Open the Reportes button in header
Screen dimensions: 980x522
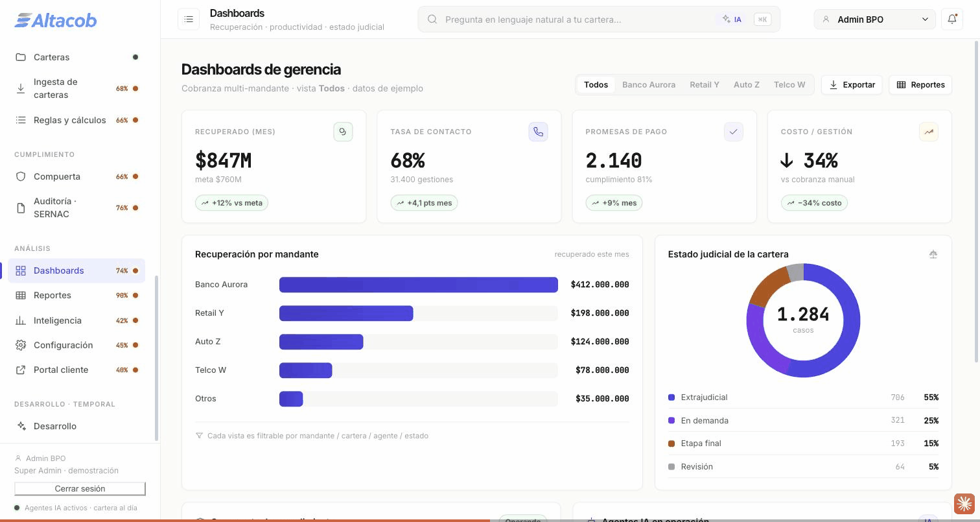coord(920,84)
